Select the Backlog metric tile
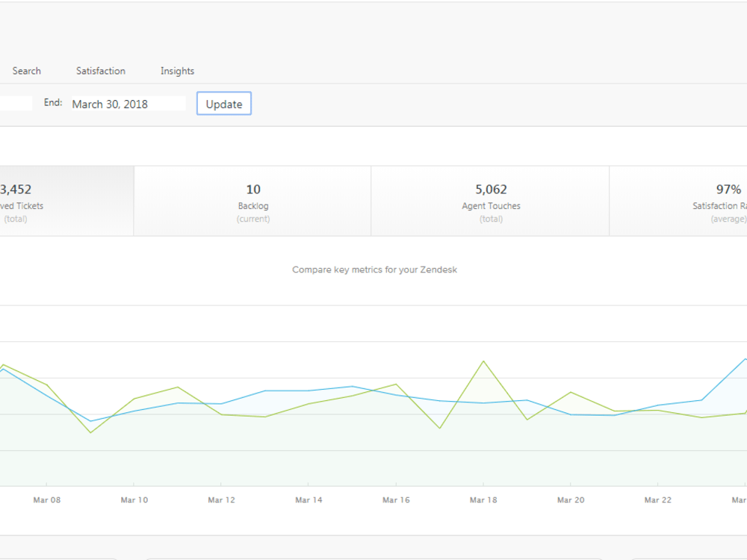This screenshot has width=747, height=560. coord(252,201)
